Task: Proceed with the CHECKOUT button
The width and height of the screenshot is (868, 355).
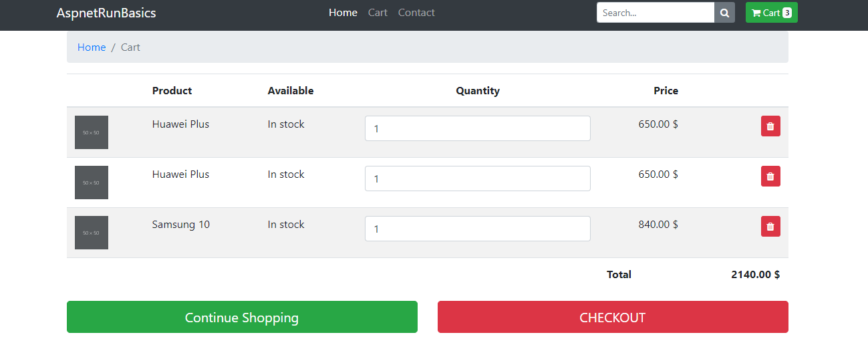Action: click(x=613, y=317)
